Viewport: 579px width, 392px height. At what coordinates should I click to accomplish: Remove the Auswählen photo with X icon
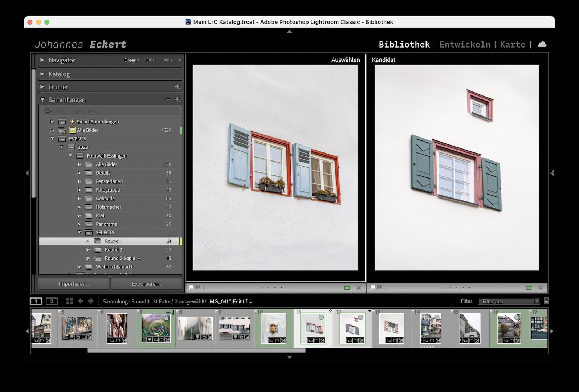coord(359,288)
